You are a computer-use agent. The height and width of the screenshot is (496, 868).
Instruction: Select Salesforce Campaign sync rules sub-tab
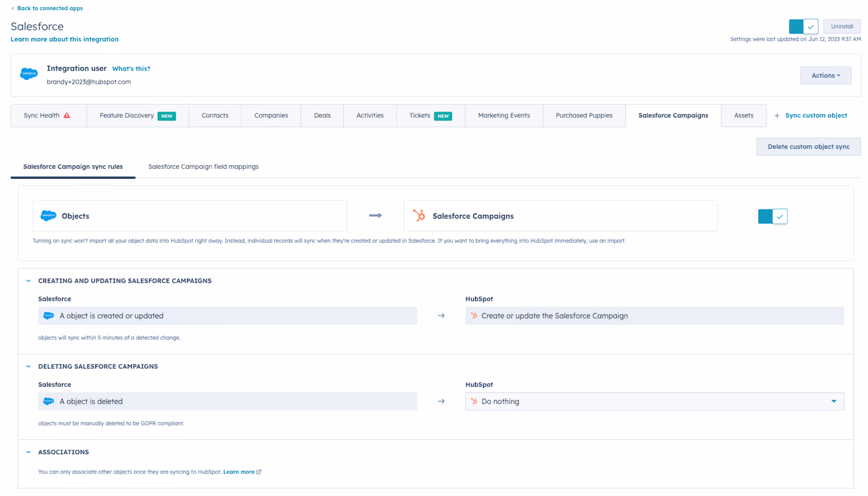73,166
